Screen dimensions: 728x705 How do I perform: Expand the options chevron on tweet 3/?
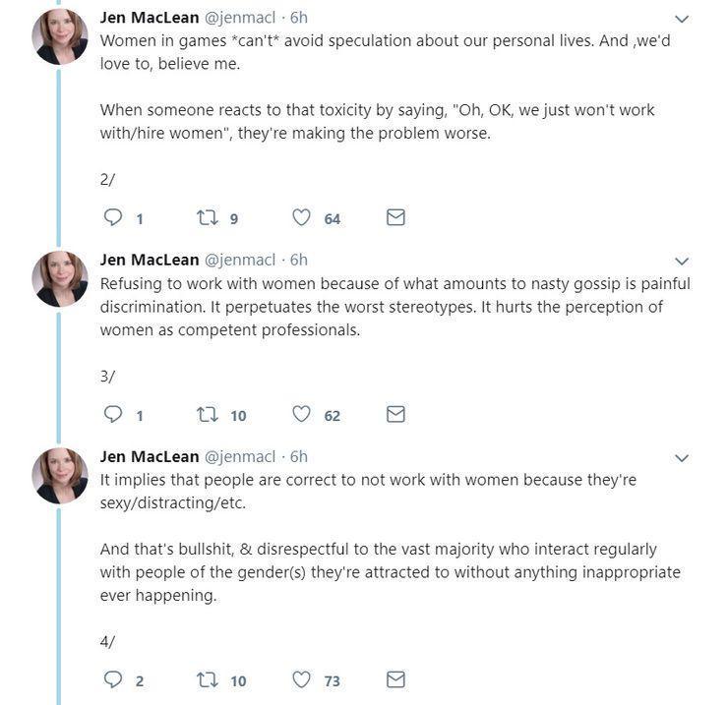coord(681,261)
